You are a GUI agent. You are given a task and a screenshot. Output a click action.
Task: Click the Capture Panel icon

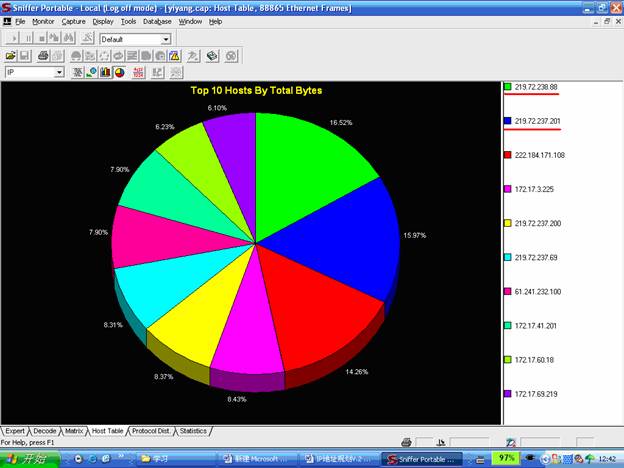pyautogui.click(x=193, y=56)
